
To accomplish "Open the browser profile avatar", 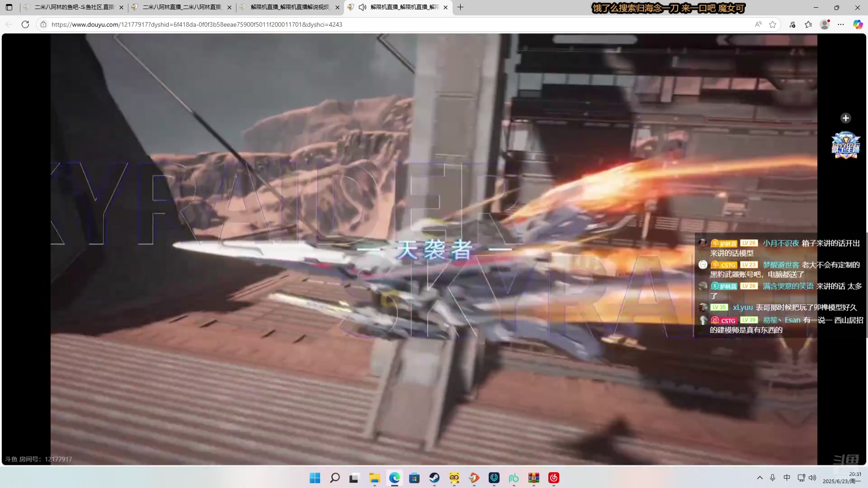I will 825,24.
